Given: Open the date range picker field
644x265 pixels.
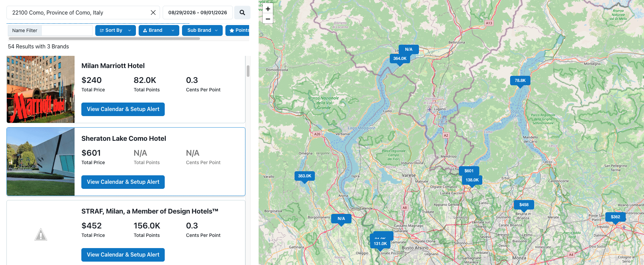Looking at the screenshot, I should coord(198,13).
